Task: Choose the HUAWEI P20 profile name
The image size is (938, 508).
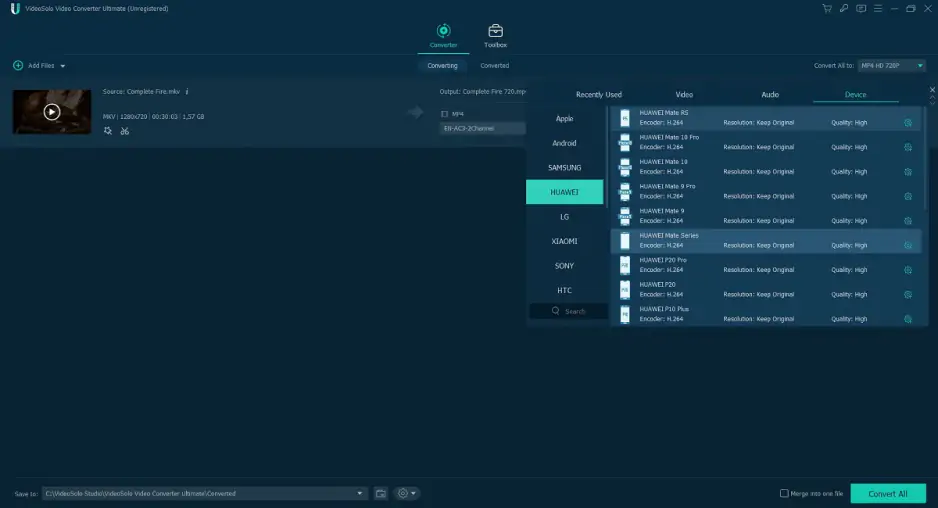Action: pos(657,285)
